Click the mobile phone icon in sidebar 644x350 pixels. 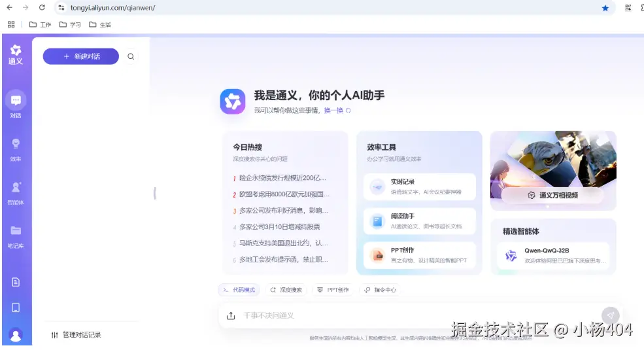tap(16, 307)
